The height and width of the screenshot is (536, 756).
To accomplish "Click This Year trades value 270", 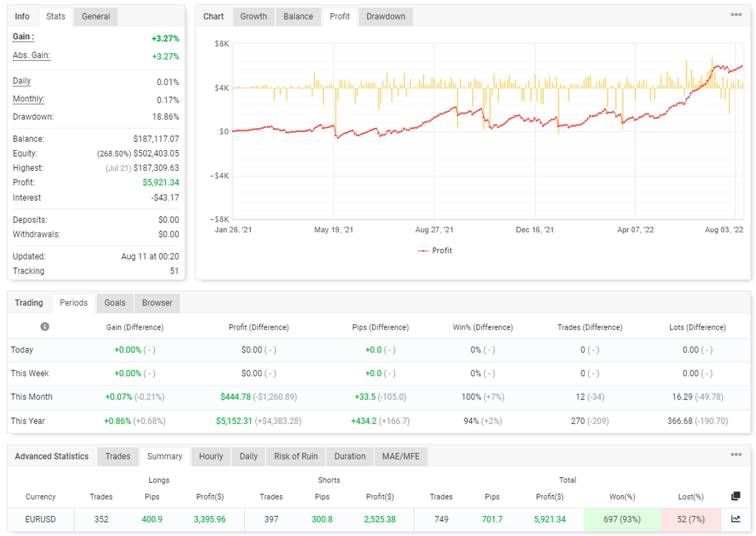I will click(578, 421).
